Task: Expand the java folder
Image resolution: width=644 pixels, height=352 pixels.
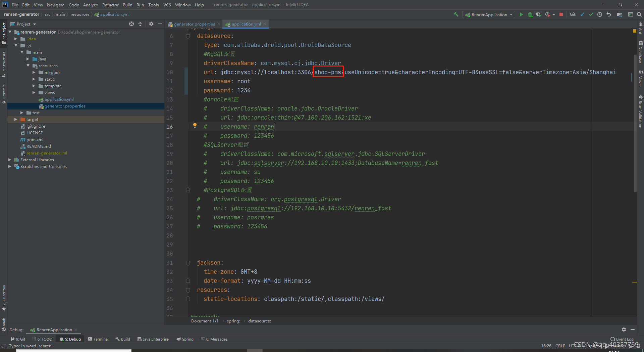Action: pos(28,59)
